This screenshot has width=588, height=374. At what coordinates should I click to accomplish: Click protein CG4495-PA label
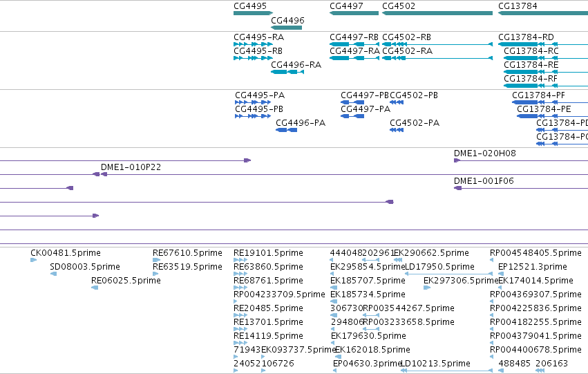click(x=260, y=95)
